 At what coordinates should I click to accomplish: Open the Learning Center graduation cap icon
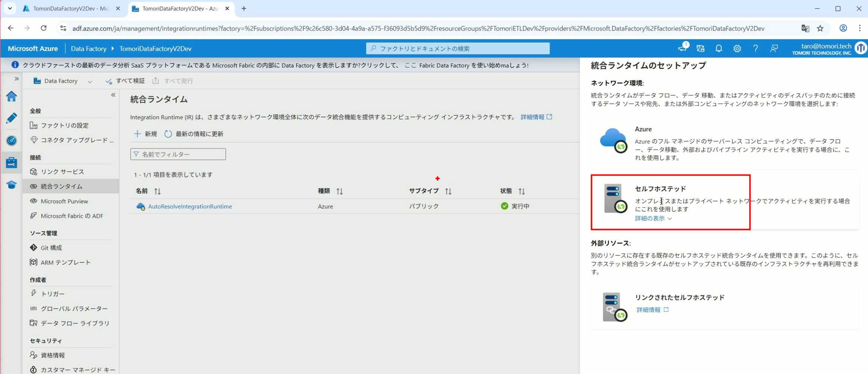11,185
